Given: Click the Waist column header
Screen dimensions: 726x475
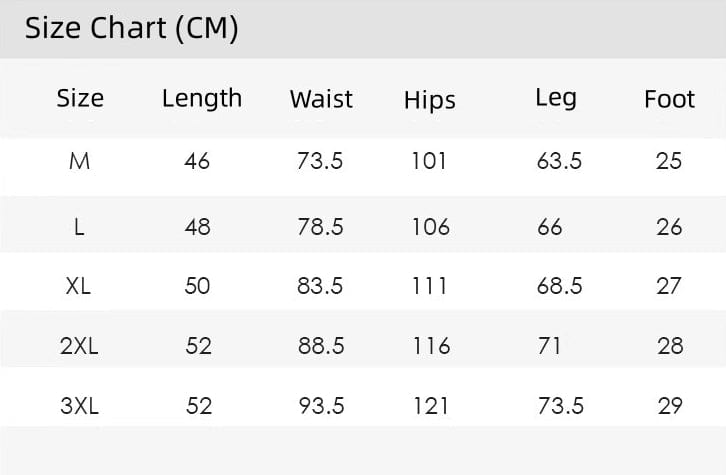Looking at the screenshot, I should (321, 99).
